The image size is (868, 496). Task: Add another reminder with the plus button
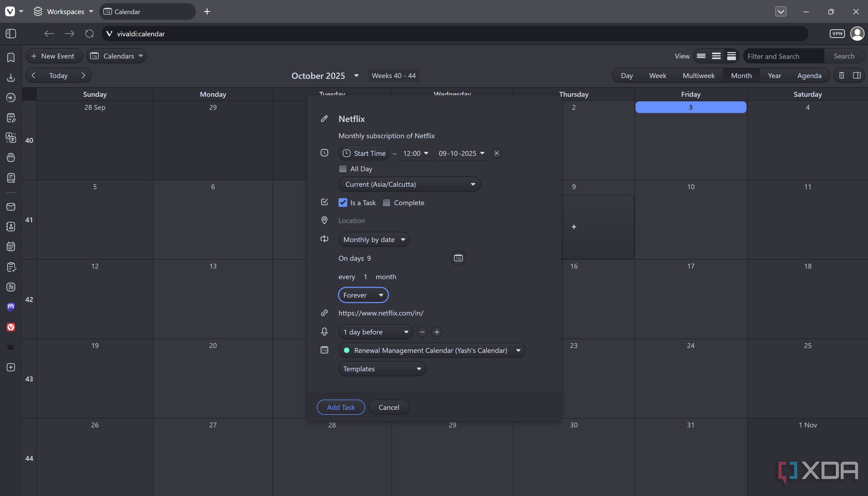[437, 332]
